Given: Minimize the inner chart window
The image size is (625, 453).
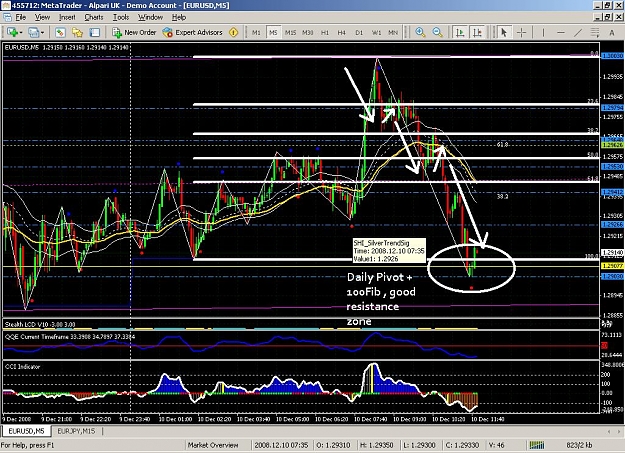Looking at the screenshot, I should click(x=597, y=17).
